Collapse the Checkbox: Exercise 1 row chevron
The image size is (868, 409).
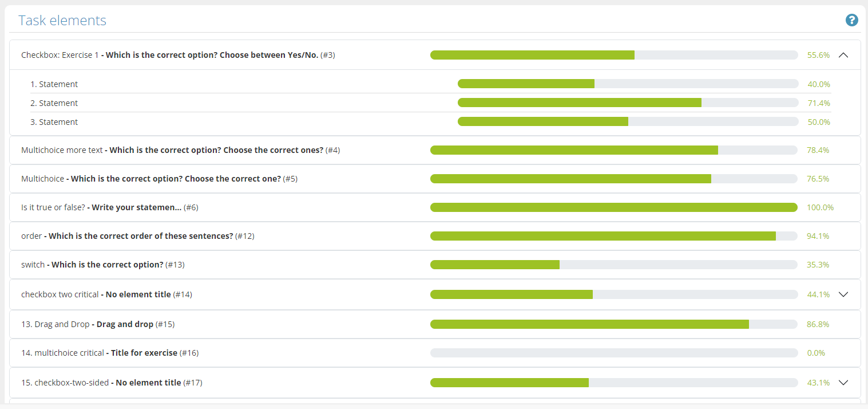coord(843,55)
